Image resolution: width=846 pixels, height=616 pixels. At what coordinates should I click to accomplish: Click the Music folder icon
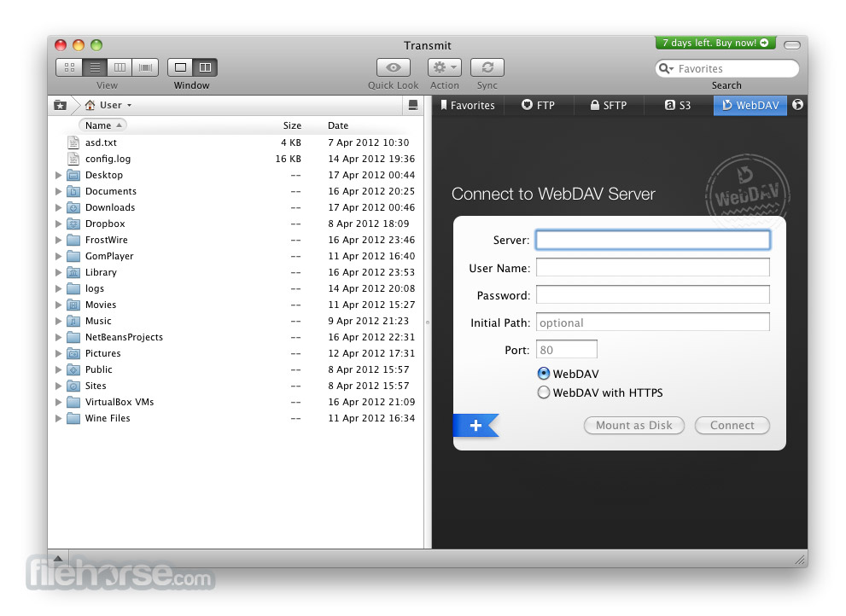(x=73, y=321)
